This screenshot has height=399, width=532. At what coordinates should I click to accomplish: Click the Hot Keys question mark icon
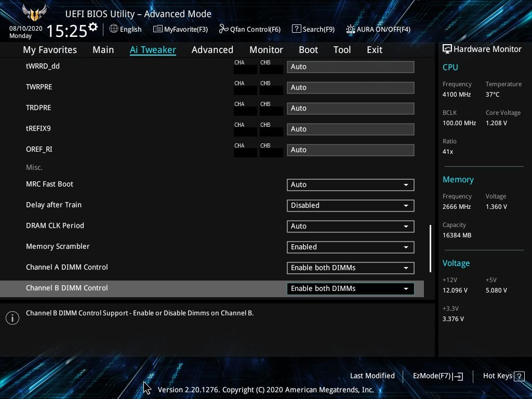click(519, 376)
